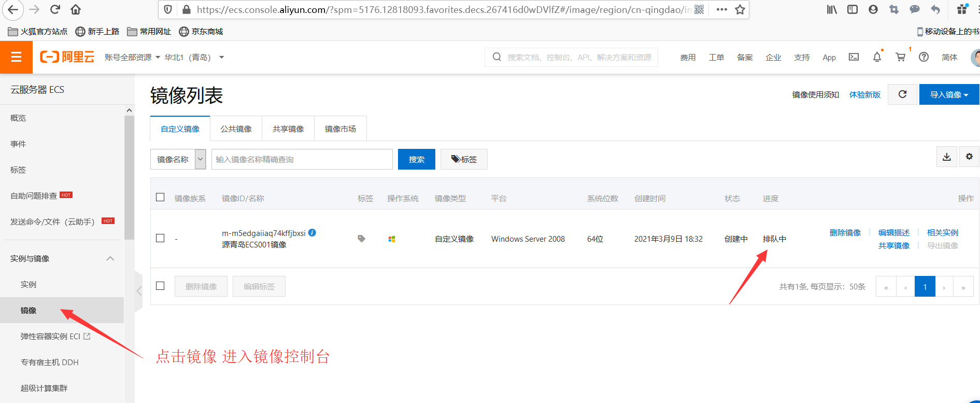
Task: Click the Aliyun logo
Action: tap(67, 57)
